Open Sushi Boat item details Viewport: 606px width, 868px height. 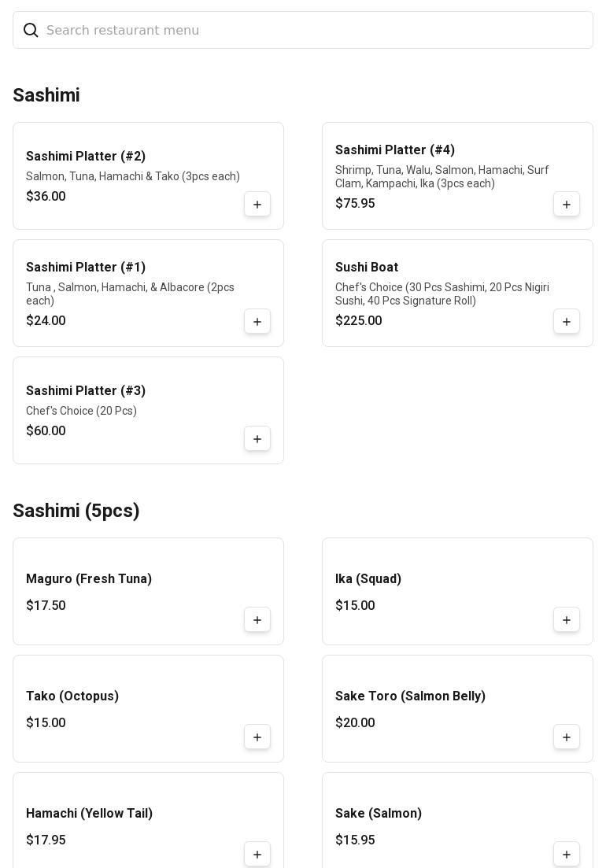pyautogui.click(x=367, y=268)
